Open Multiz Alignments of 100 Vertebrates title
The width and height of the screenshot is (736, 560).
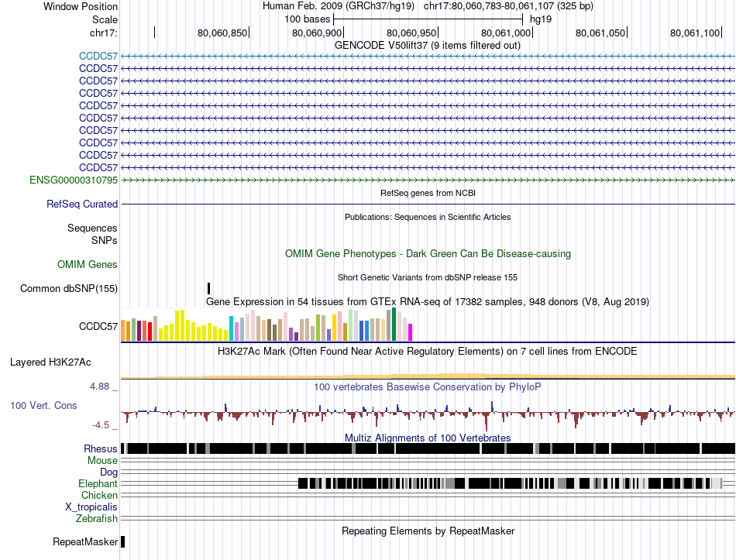428,438
